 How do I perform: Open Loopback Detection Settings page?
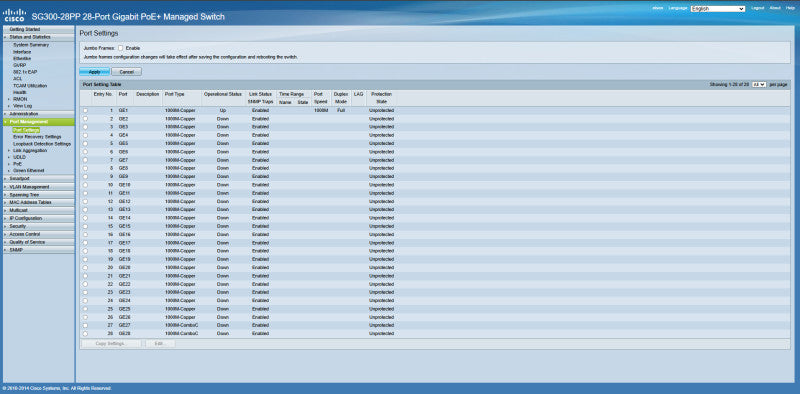pyautogui.click(x=42, y=144)
